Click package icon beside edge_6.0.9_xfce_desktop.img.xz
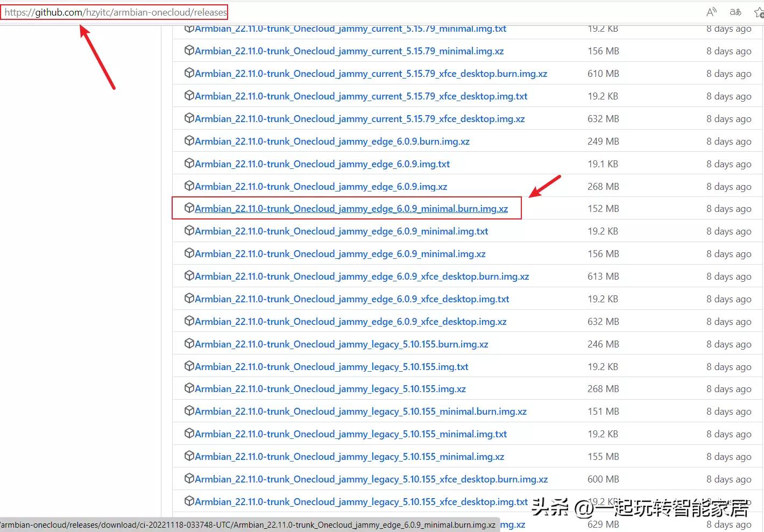764x532 pixels. pyautogui.click(x=189, y=321)
